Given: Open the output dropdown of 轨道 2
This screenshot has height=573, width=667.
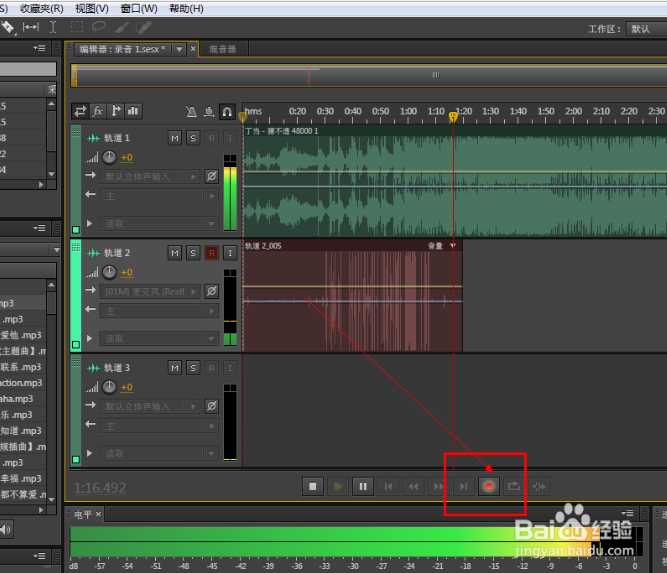Looking at the screenshot, I should pos(159,311).
